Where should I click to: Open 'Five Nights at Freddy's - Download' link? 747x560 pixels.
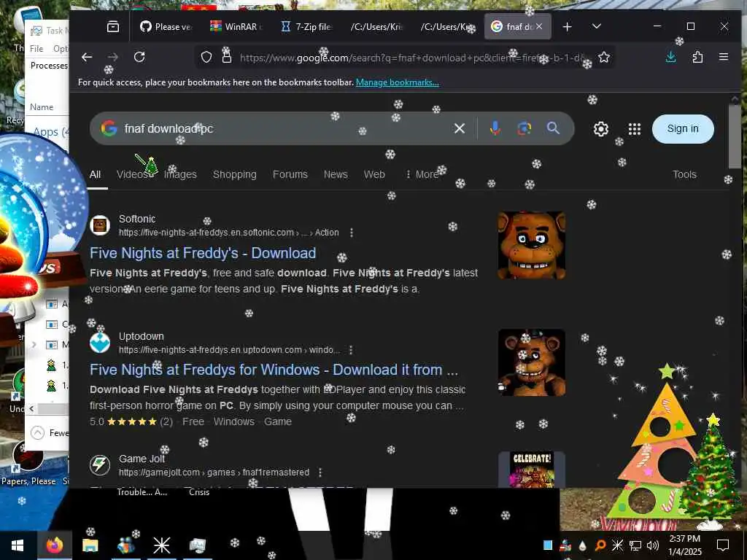(203, 253)
